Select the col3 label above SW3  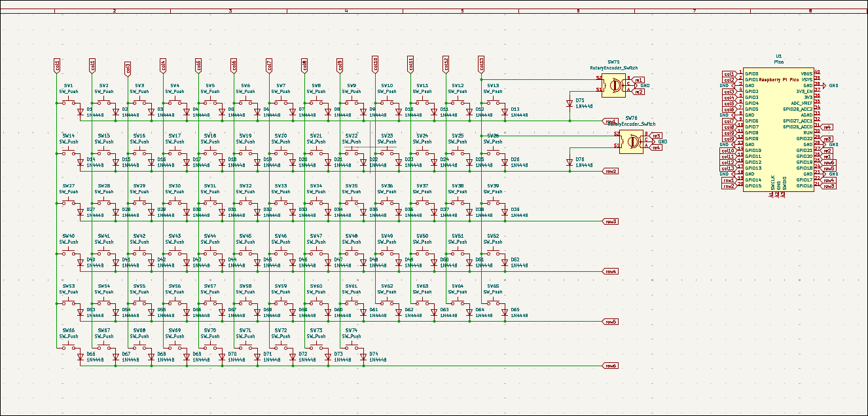128,67
